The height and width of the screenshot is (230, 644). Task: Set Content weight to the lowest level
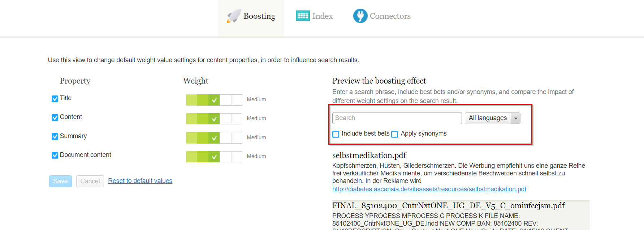click(191, 119)
